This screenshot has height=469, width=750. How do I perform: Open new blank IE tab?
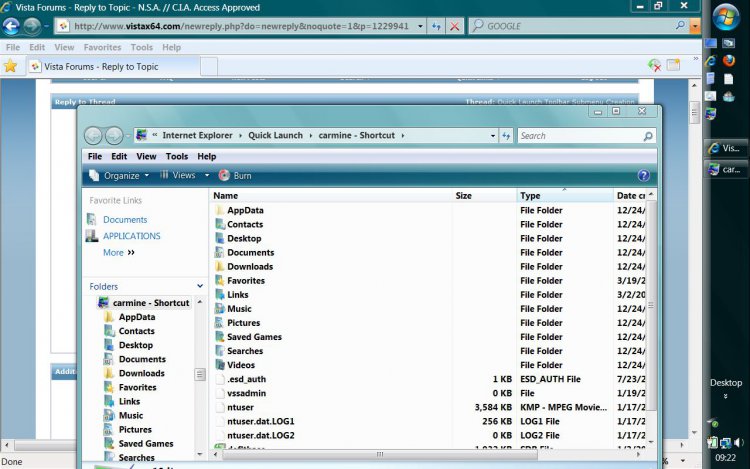click(x=209, y=66)
